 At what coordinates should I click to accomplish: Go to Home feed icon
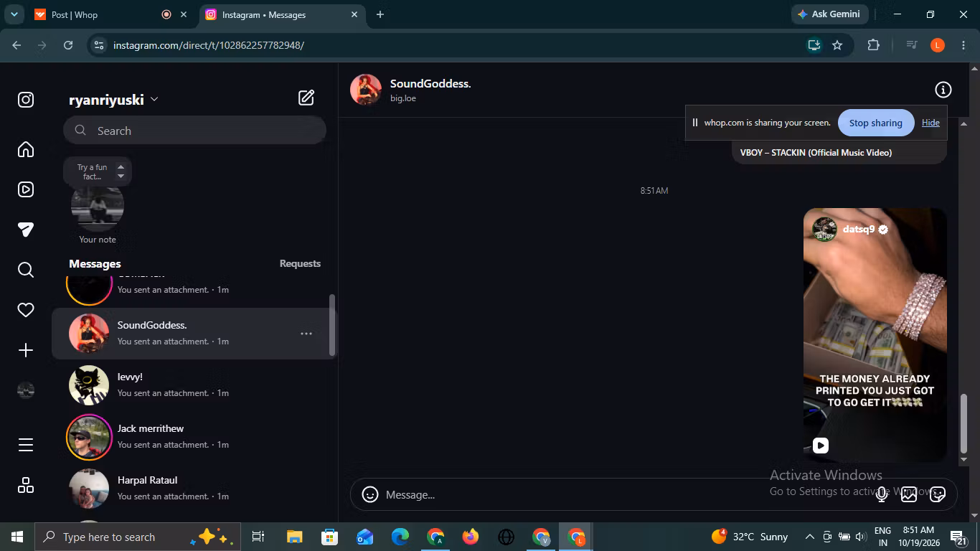click(26, 149)
